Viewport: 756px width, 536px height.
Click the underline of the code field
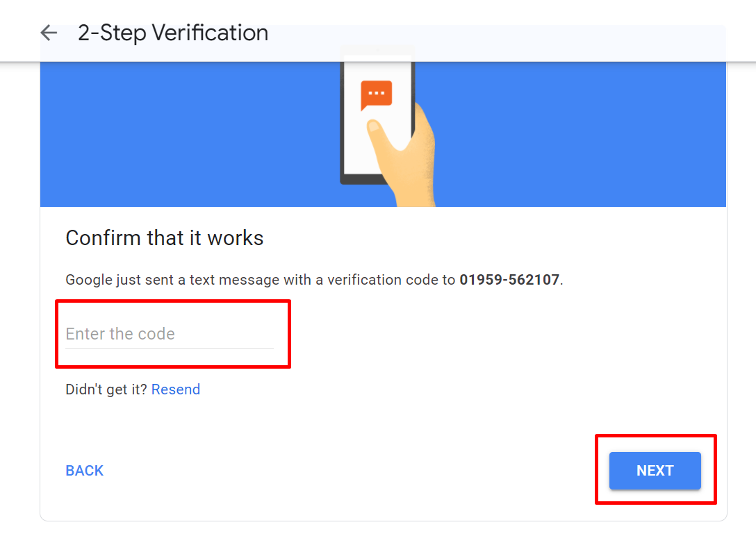[x=170, y=348]
